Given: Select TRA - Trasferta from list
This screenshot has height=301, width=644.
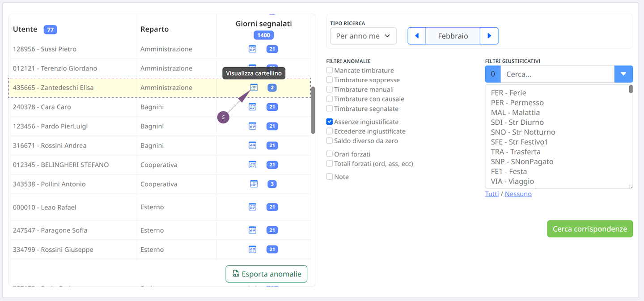Looking at the screenshot, I should (x=516, y=152).
